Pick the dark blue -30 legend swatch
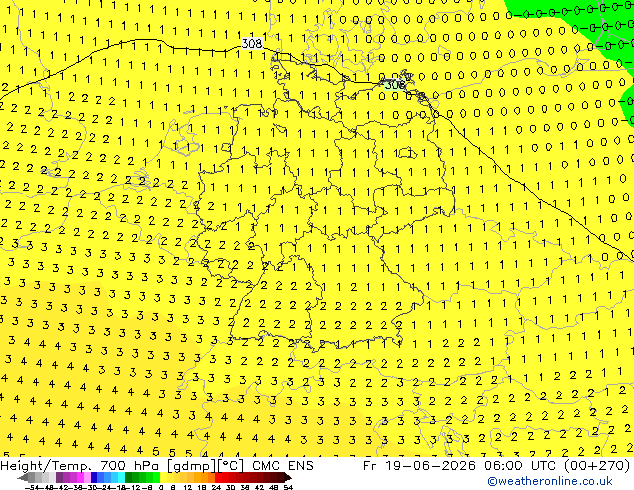 [93, 477]
